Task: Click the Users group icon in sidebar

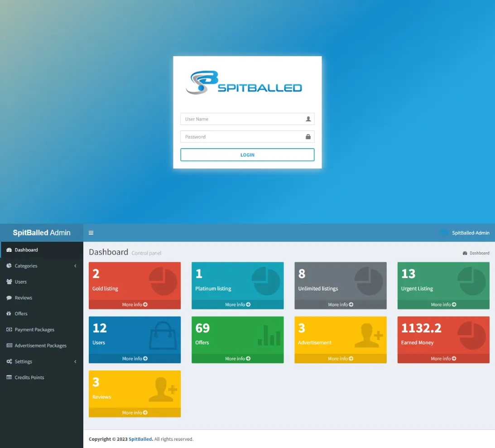Action: pos(9,282)
